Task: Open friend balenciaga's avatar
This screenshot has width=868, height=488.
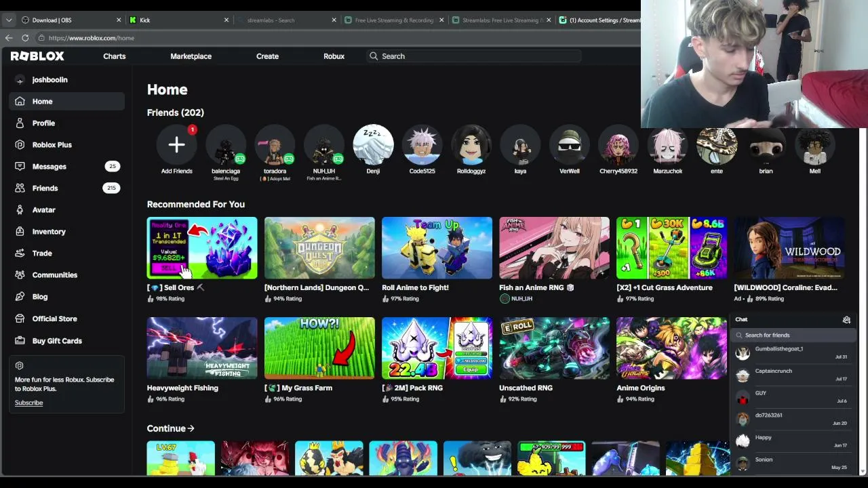Action: coord(226,144)
